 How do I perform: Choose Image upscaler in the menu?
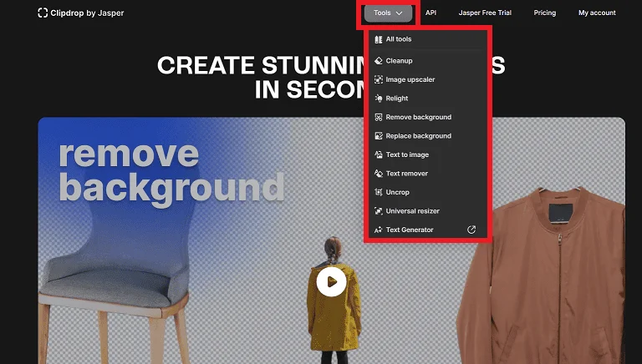click(x=427, y=79)
